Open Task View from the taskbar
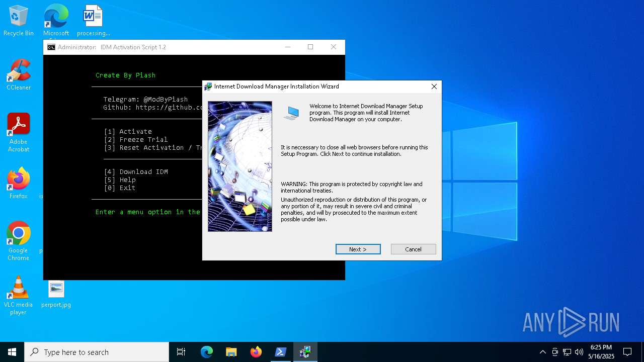 pos(181,352)
